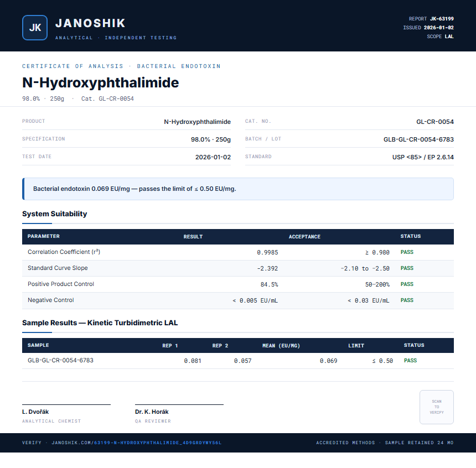
Task: Click PASS status for Negative Control
Action: click(407, 300)
